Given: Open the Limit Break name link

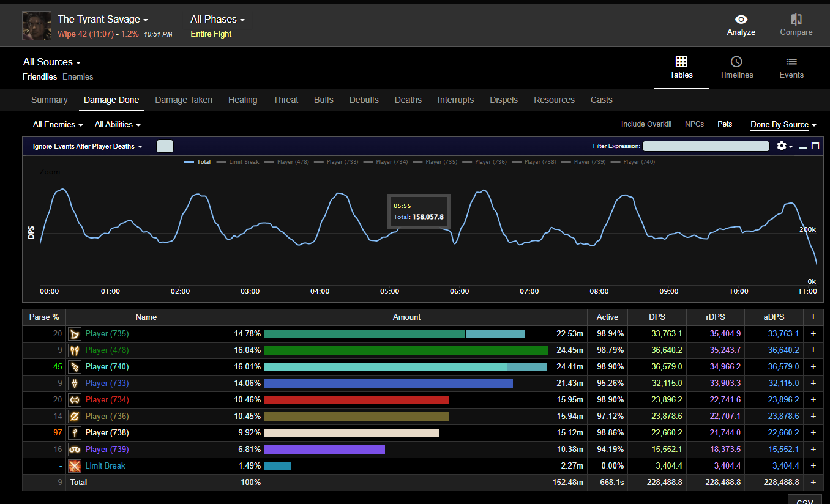Looking at the screenshot, I should [105, 466].
